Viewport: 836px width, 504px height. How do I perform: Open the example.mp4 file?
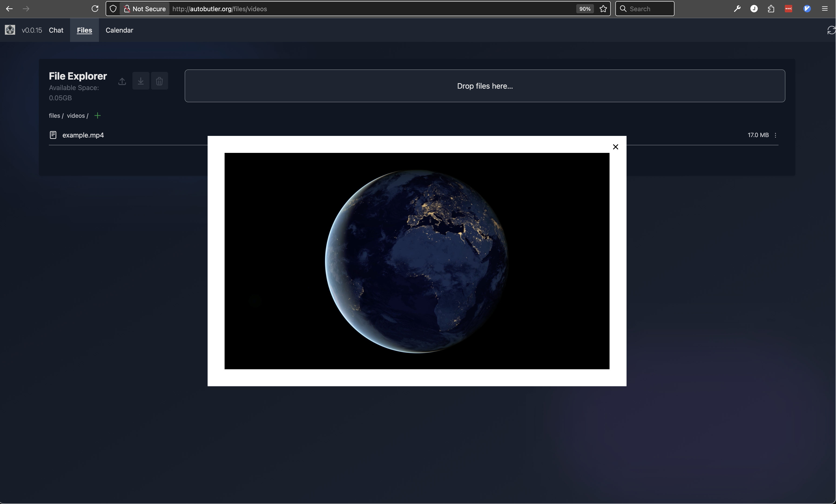pos(83,135)
